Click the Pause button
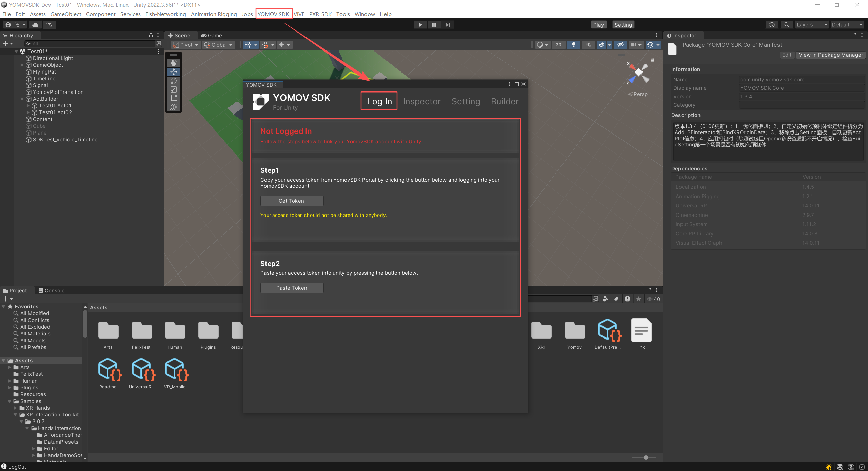 434,25
